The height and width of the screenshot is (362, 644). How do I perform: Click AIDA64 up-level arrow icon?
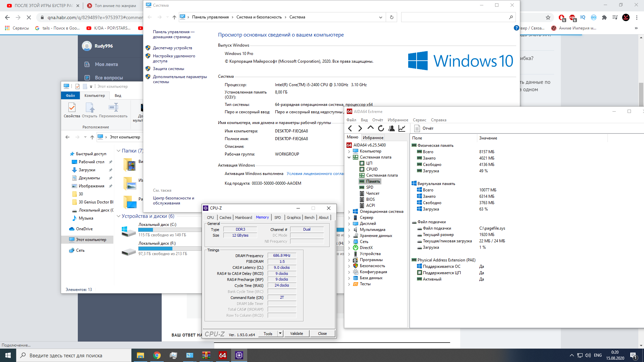click(x=370, y=128)
